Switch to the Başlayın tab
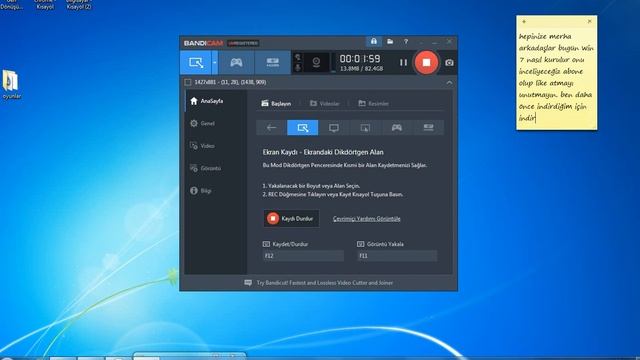Viewport: 640px width, 360px height. click(276, 103)
